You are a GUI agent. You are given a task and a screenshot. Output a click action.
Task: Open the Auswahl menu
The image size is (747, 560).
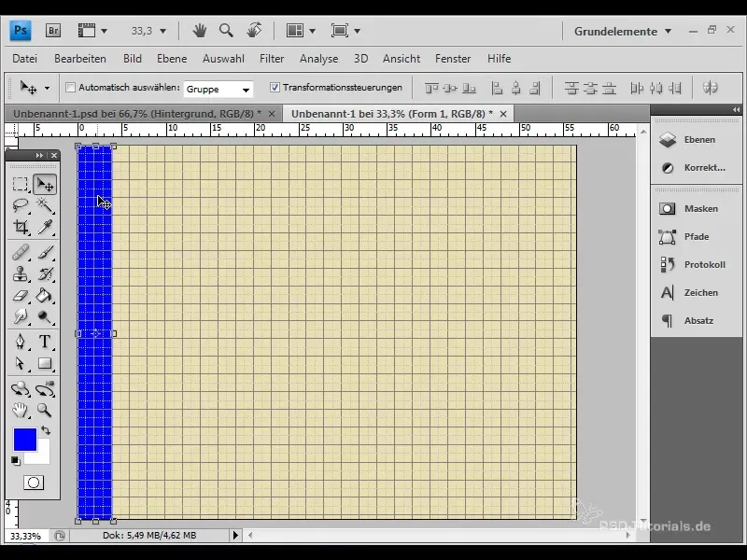[x=223, y=59]
